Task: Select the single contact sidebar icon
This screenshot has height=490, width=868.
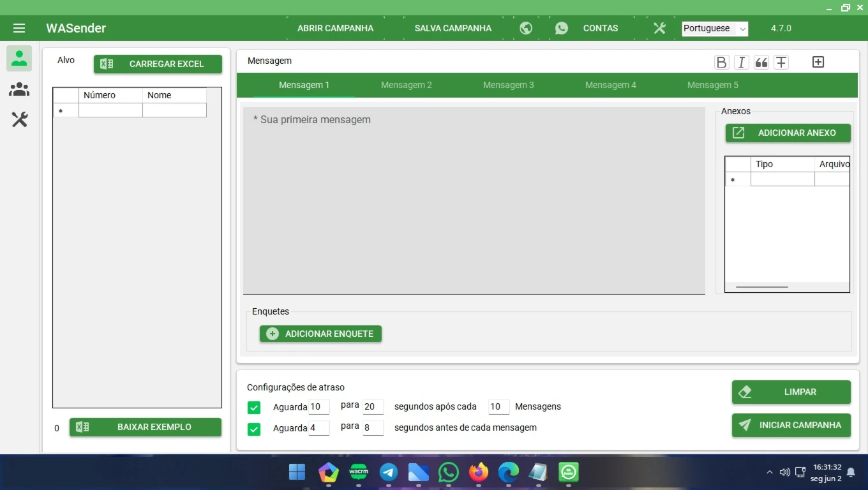Action: click(19, 58)
